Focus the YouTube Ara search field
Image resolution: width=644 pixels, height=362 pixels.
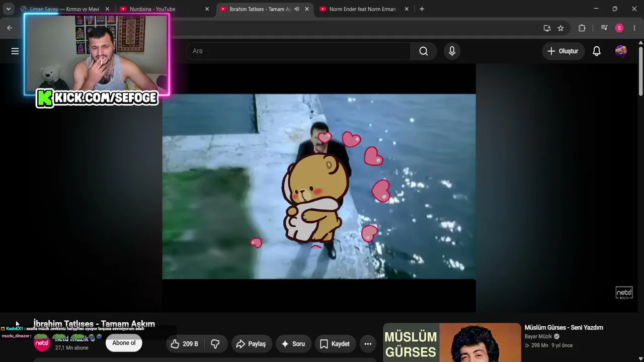[x=298, y=51]
